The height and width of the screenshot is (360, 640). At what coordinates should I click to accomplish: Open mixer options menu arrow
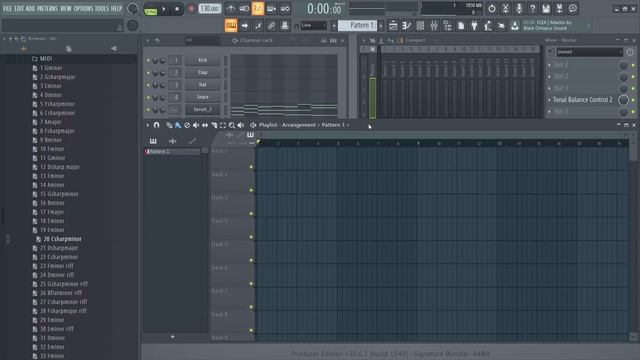(x=363, y=40)
